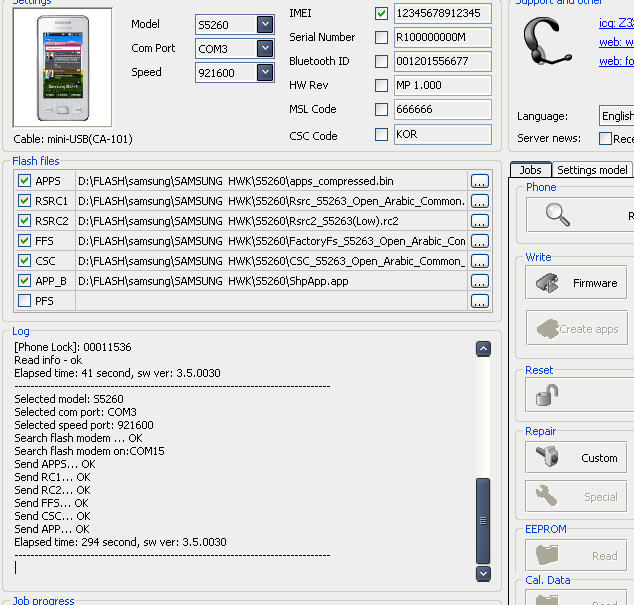
Task: Click the 'Send FFS... OK' log line
Action: [x=51, y=503]
